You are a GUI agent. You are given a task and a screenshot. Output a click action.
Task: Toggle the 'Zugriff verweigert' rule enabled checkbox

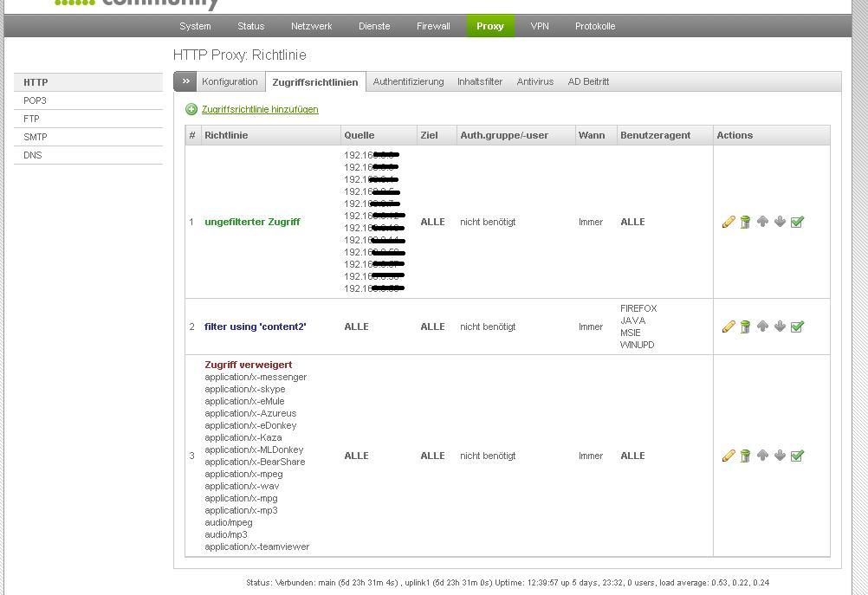[x=797, y=456]
